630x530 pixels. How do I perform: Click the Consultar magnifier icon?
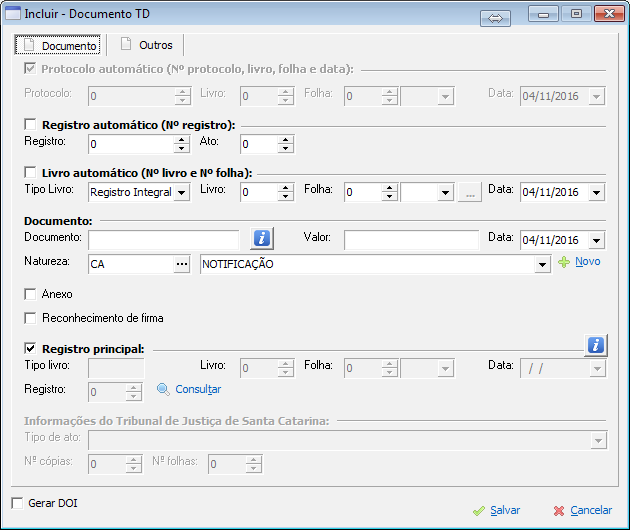164,389
